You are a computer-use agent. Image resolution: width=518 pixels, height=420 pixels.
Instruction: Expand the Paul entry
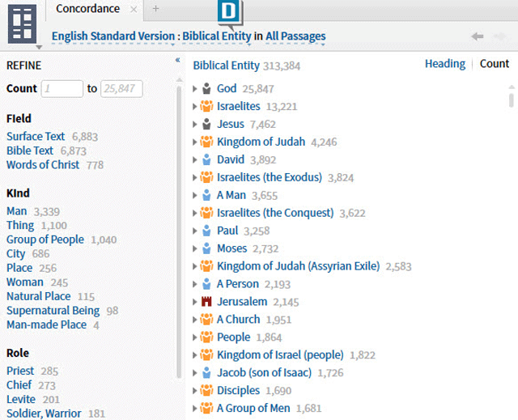pos(194,231)
